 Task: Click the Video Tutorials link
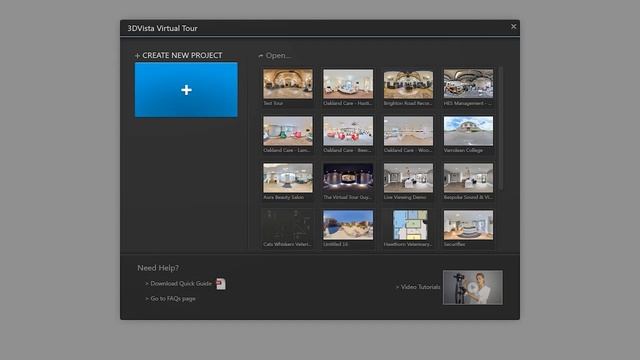(x=418, y=287)
